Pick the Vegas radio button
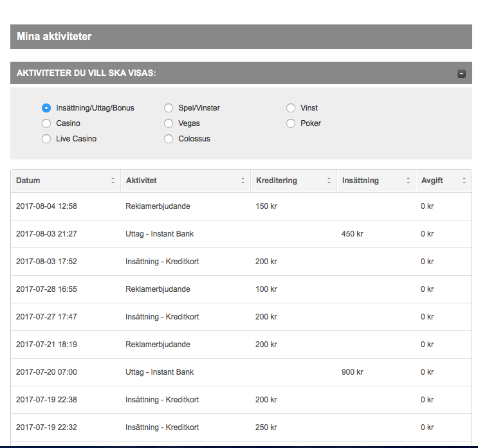 pyautogui.click(x=169, y=123)
